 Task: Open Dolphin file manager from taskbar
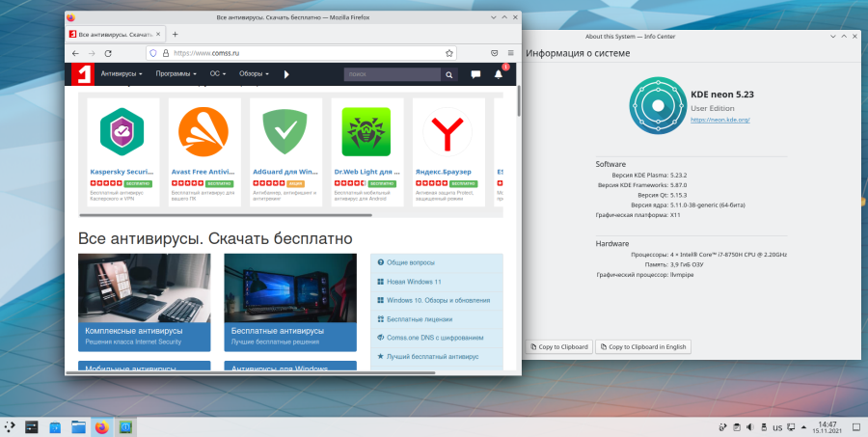pos(79,427)
